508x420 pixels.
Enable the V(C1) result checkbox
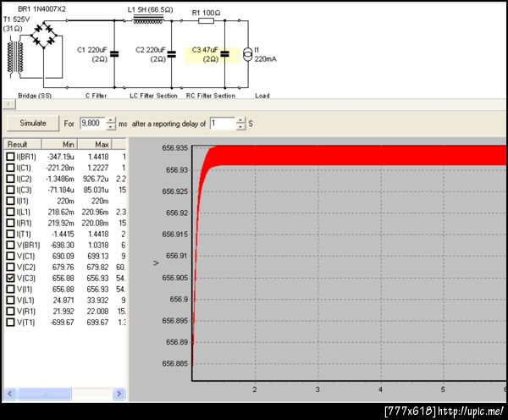(x=11, y=256)
